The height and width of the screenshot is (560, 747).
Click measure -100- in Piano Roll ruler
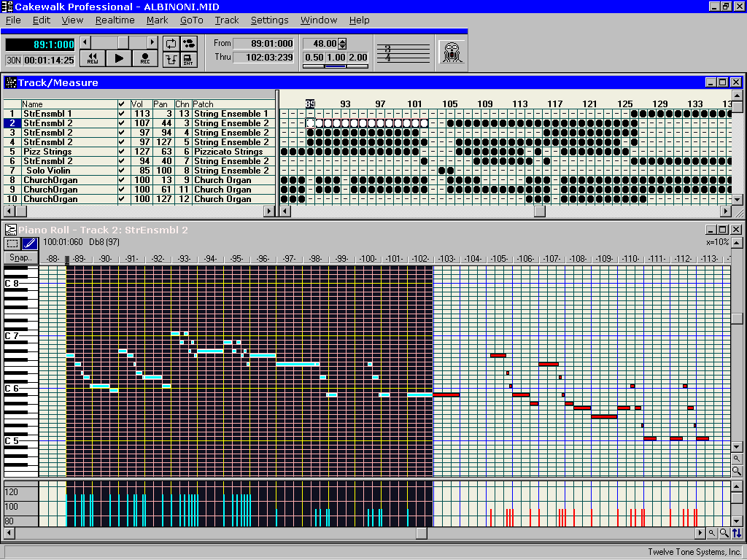[368, 259]
